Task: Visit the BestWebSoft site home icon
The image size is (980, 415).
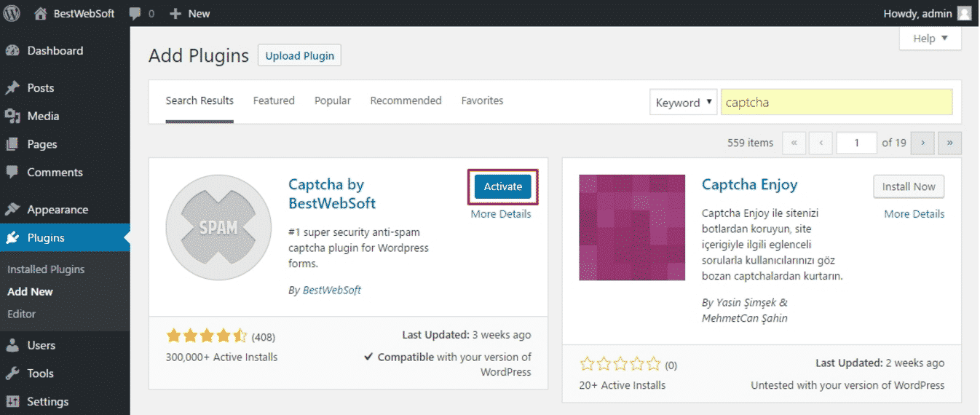Action: pyautogui.click(x=41, y=13)
